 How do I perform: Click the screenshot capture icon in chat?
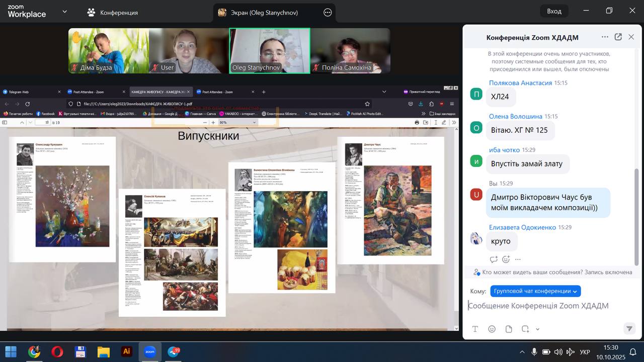coord(525,329)
